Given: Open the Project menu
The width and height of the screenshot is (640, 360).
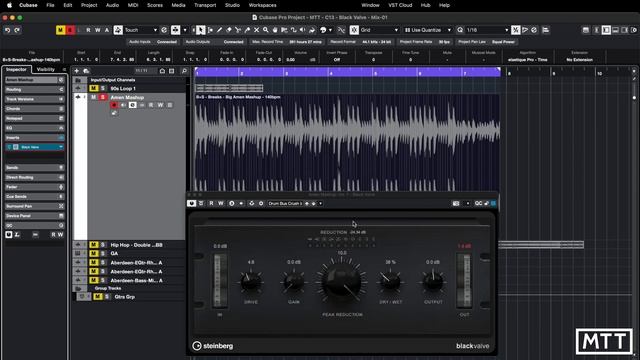Looking at the screenshot, I should 89,5.
